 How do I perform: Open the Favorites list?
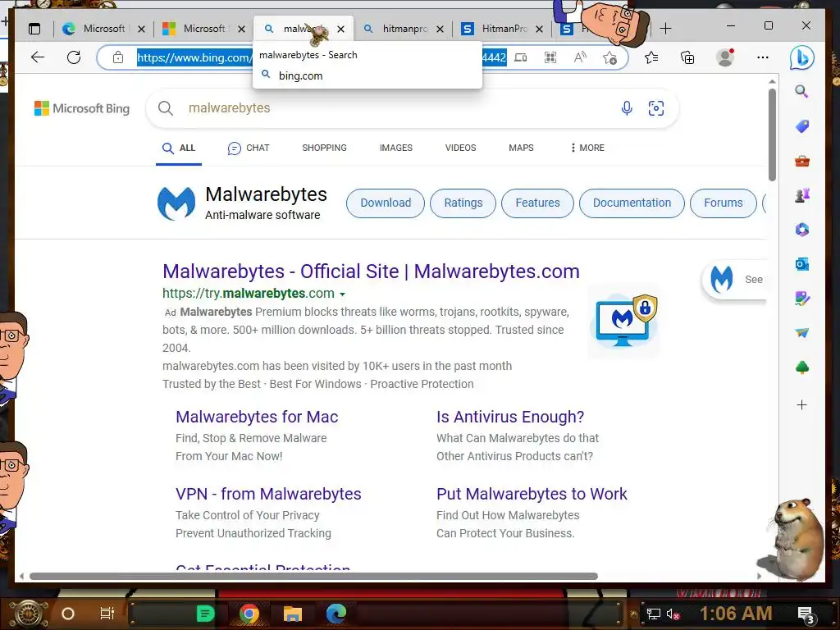pyautogui.click(x=651, y=57)
